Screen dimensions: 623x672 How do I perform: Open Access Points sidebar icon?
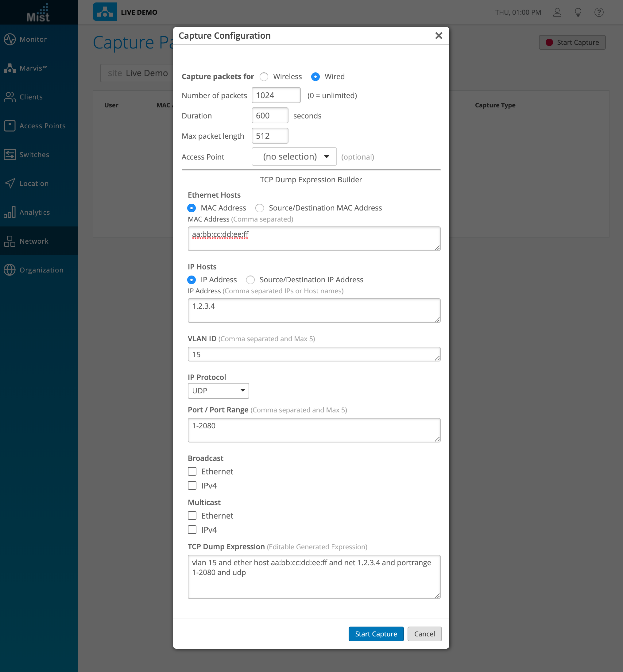pos(10,126)
